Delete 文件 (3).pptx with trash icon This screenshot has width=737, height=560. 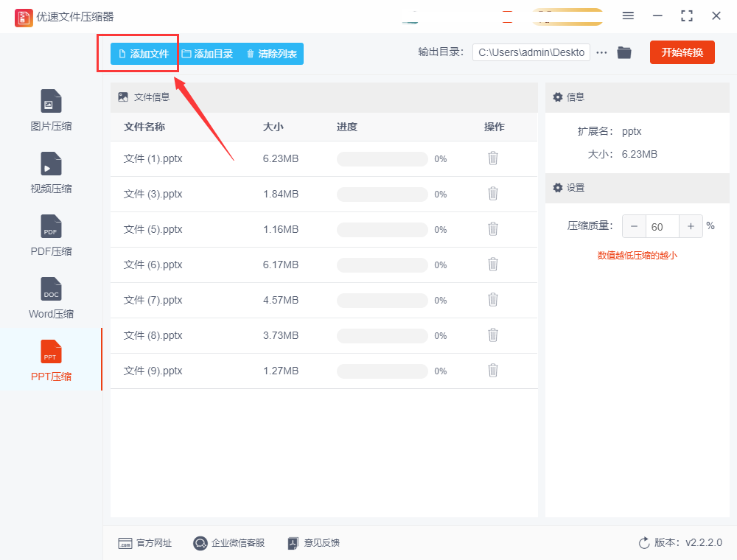point(492,194)
